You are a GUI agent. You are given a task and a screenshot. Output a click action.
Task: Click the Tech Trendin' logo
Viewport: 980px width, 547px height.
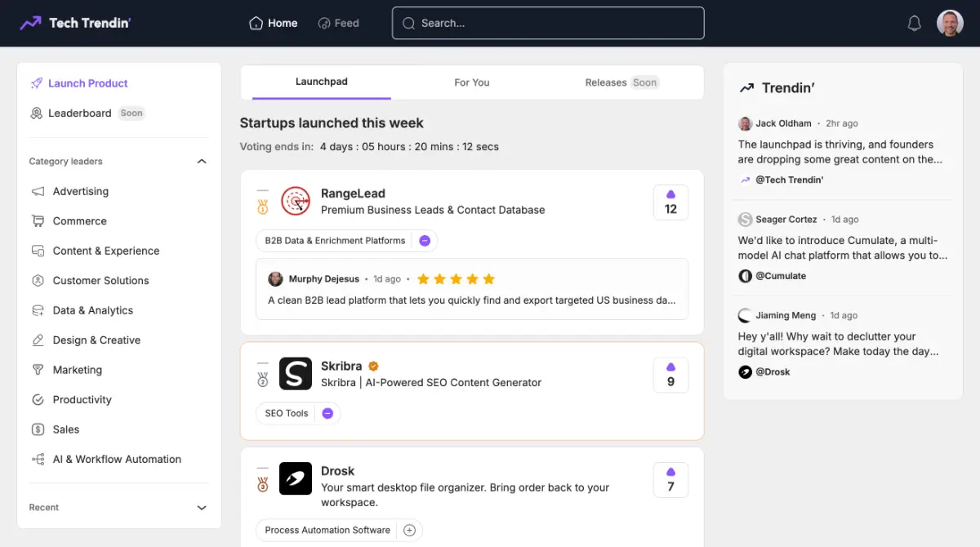(x=75, y=23)
